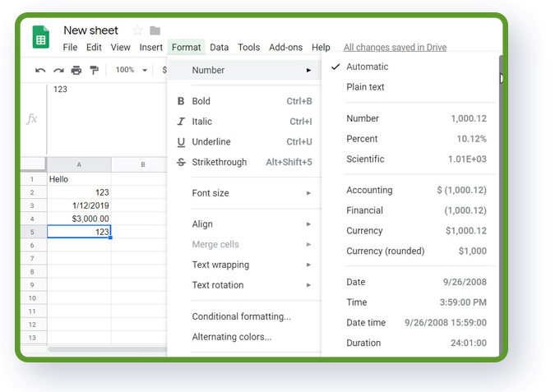Click the select-all corner box

33,164
